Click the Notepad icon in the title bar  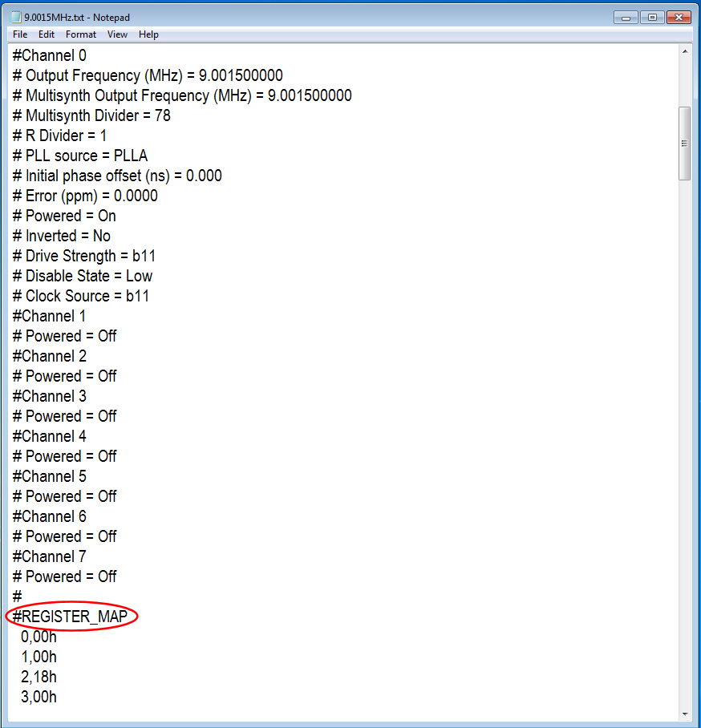click(16, 17)
